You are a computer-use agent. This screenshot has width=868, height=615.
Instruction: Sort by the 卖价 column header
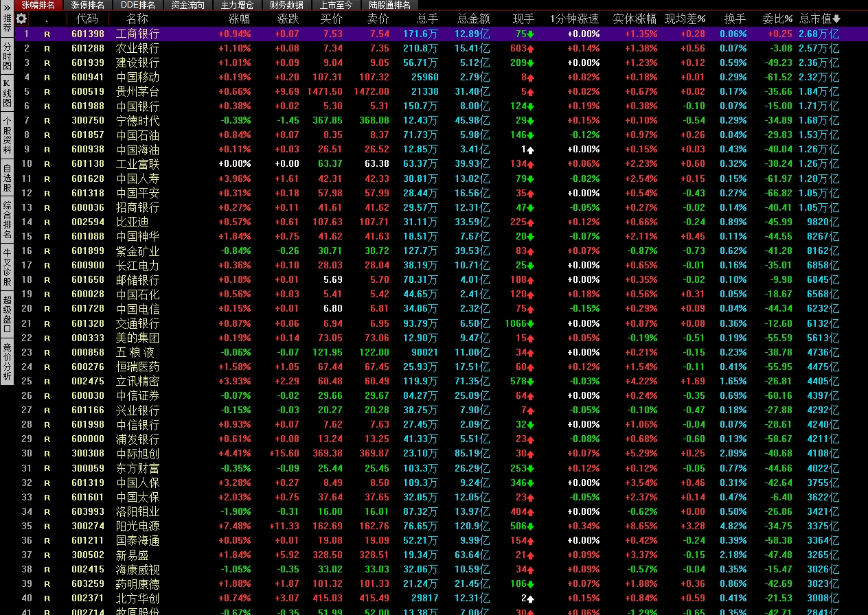pos(378,19)
